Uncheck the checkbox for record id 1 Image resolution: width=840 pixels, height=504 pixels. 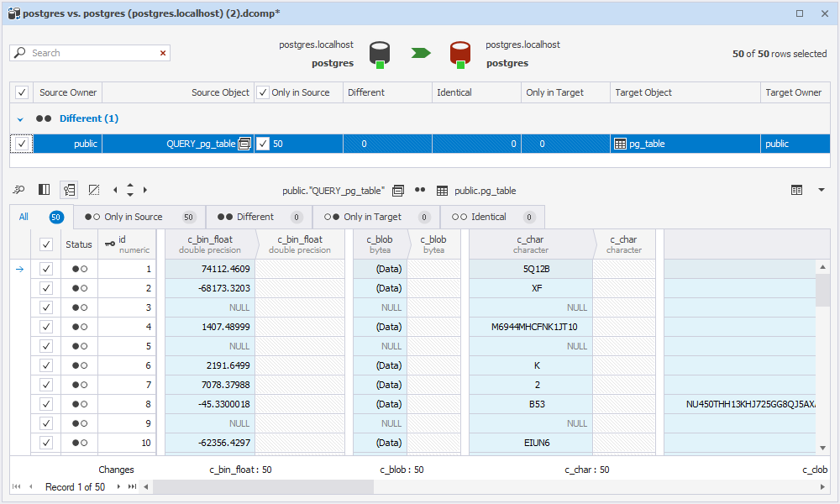tap(46, 269)
